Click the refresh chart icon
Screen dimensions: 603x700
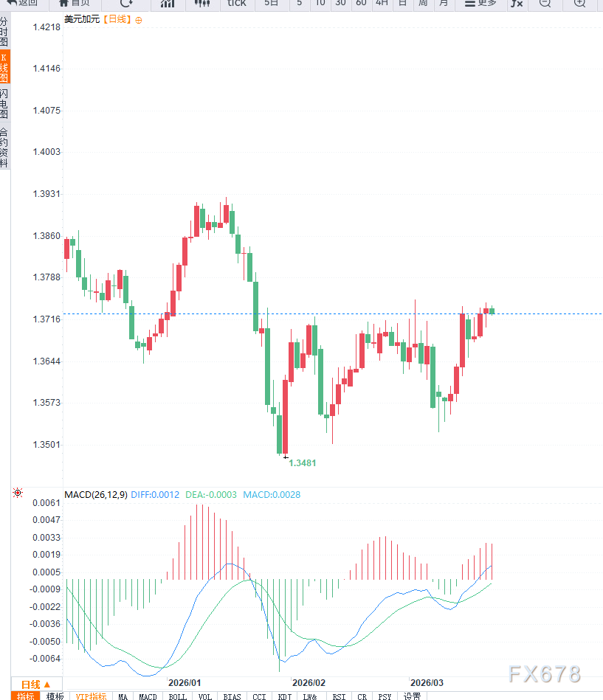tap(126, 4)
